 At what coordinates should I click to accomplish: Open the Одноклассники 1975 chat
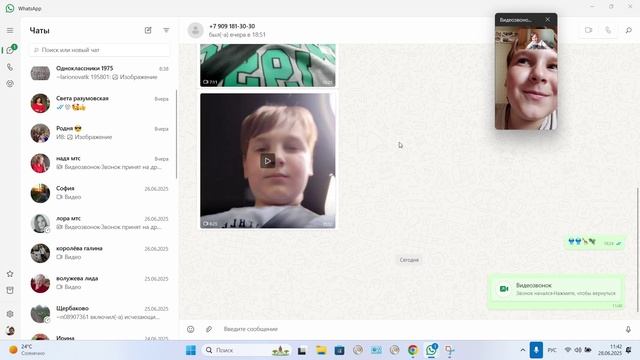pos(100,73)
